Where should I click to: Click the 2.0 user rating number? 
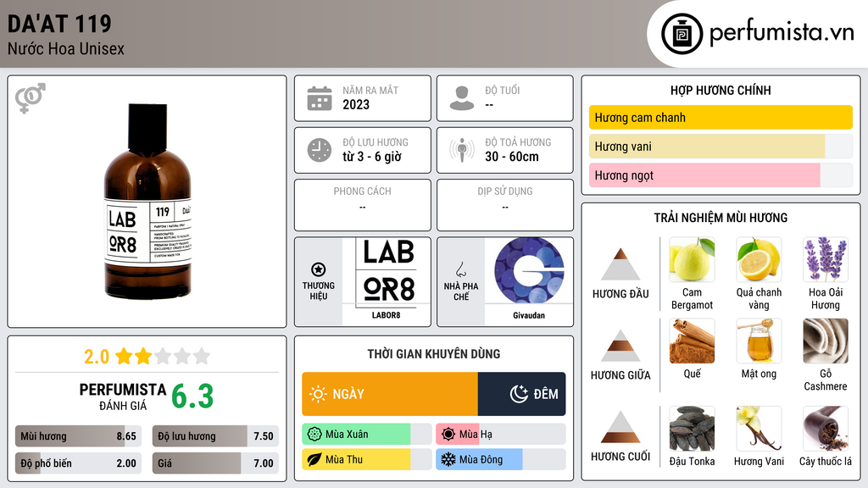pyautogui.click(x=97, y=357)
